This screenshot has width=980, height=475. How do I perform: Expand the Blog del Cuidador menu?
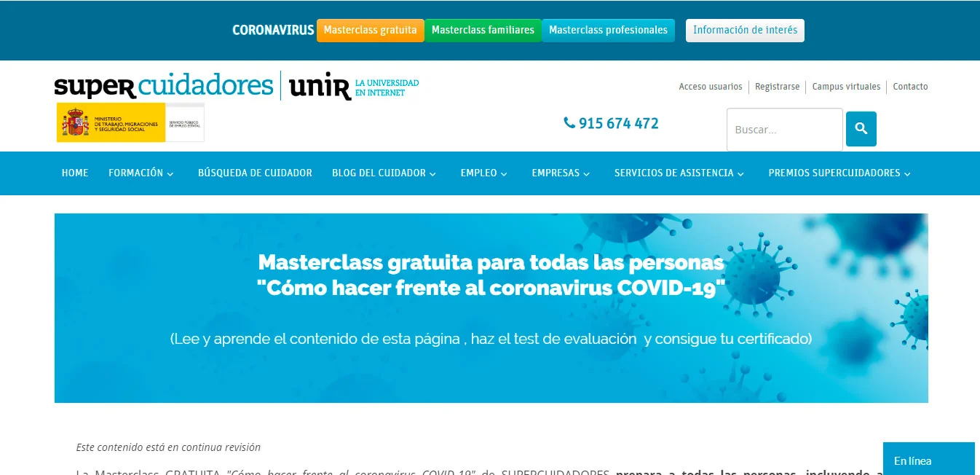coord(384,173)
